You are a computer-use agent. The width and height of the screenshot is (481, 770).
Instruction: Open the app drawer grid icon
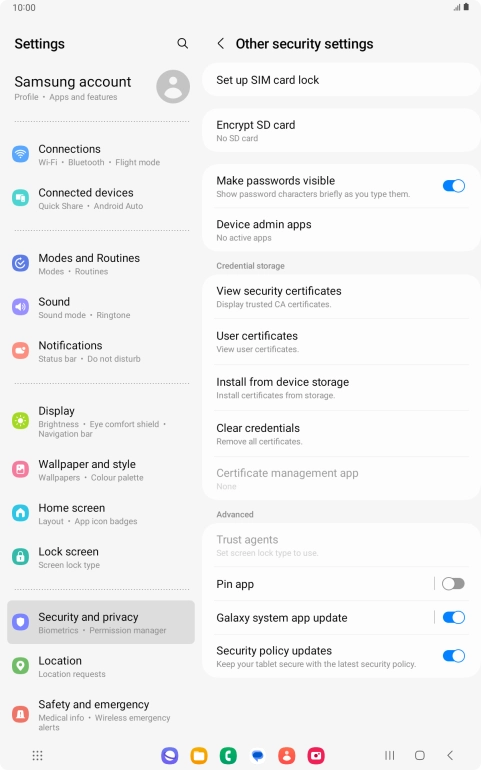37,755
